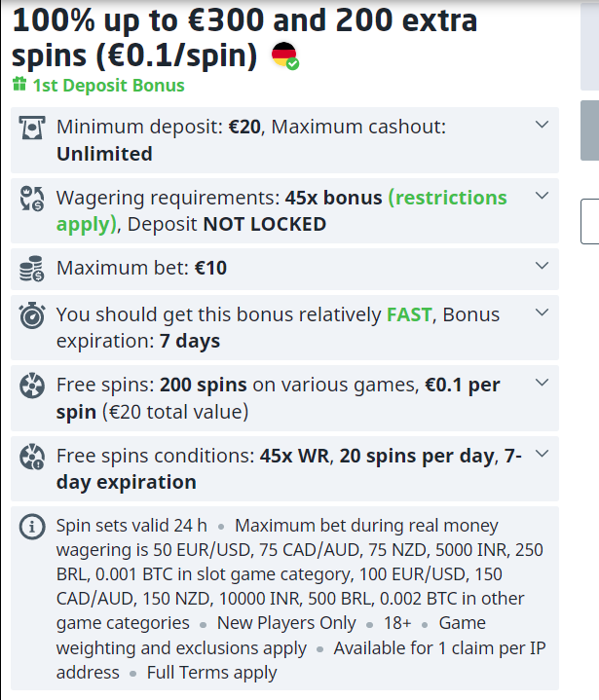Click the free spins conditions icon
599x700 pixels.
[32, 456]
